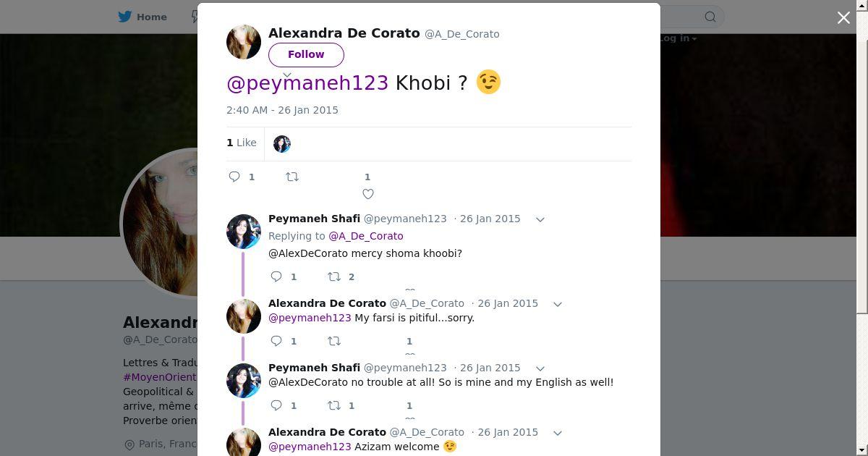Expand options chevron on 'My farsi is pitiful' tweet

[557, 304]
